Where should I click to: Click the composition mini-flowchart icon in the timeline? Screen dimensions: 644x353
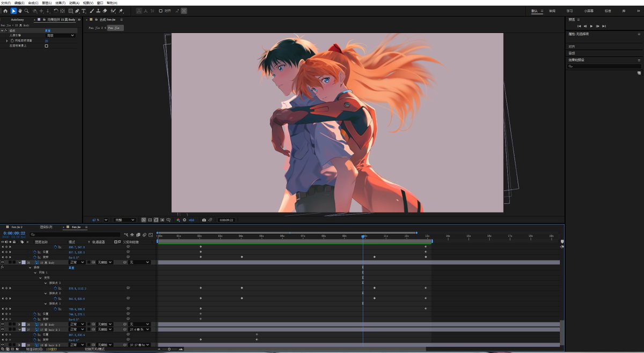[x=126, y=235]
